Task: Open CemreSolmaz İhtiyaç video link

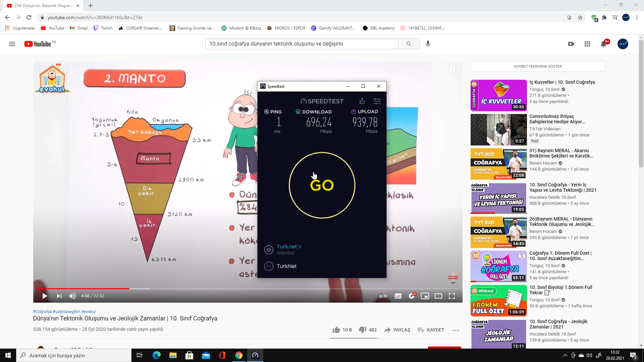Action: tap(557, 119)
